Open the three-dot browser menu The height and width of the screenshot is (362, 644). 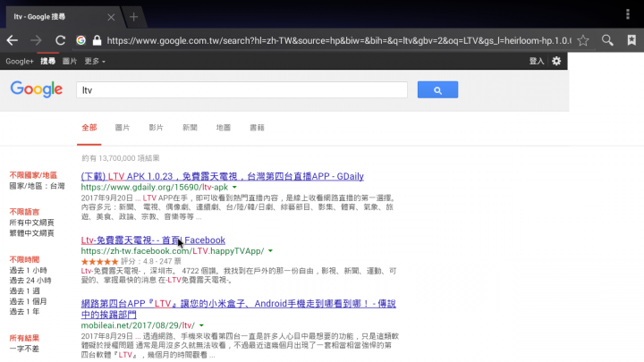point(628,14)
